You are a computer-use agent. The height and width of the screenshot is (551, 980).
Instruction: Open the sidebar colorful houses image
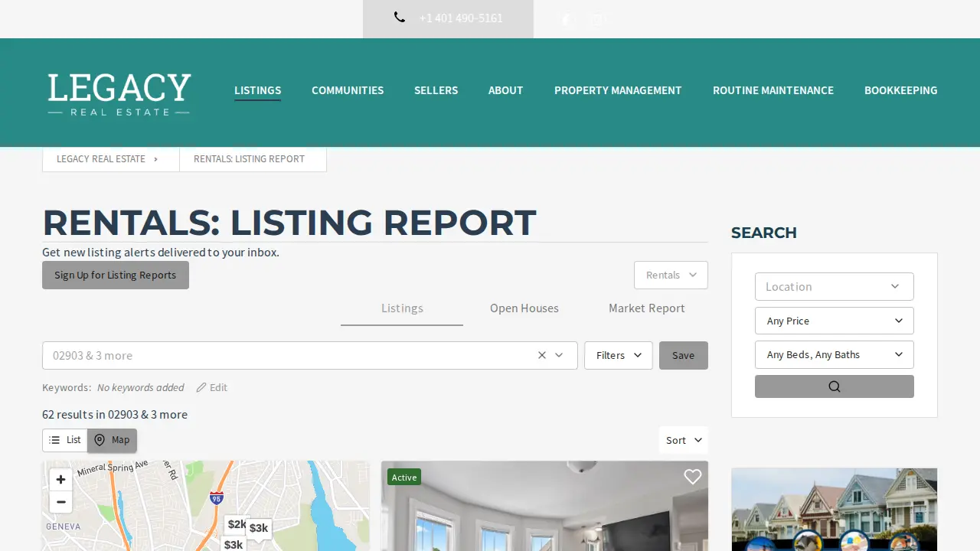click(835, 510)
